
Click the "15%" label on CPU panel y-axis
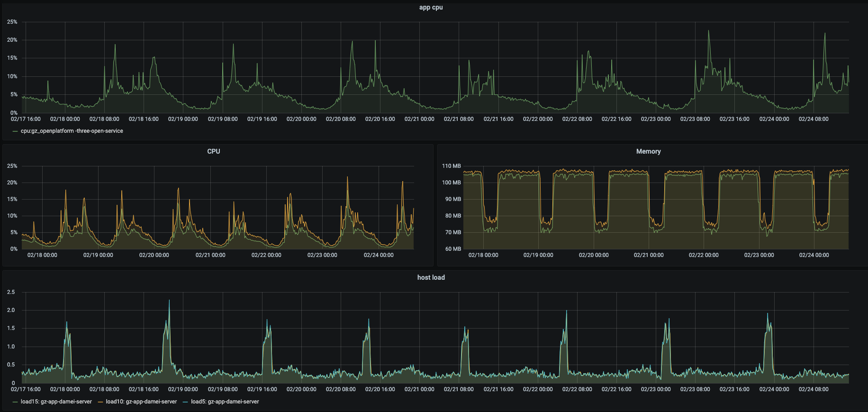click(x=12, y=199)
